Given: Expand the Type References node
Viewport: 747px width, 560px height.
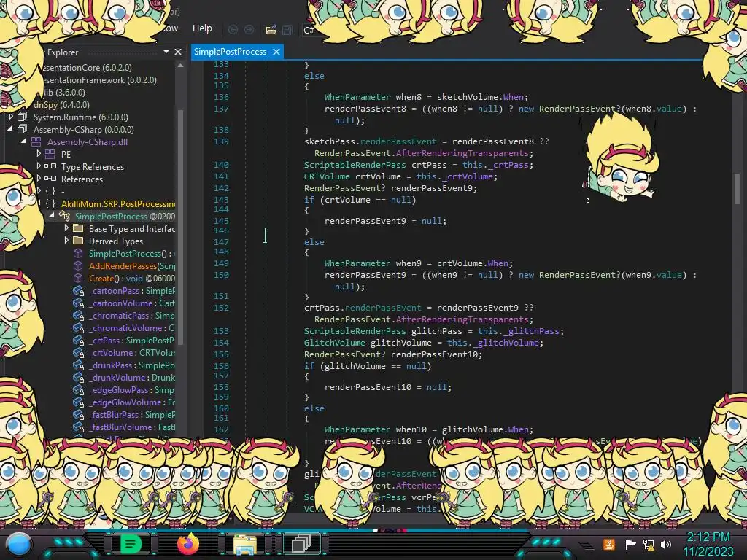Looking at the screenshot, I should [x=39, y=166].
